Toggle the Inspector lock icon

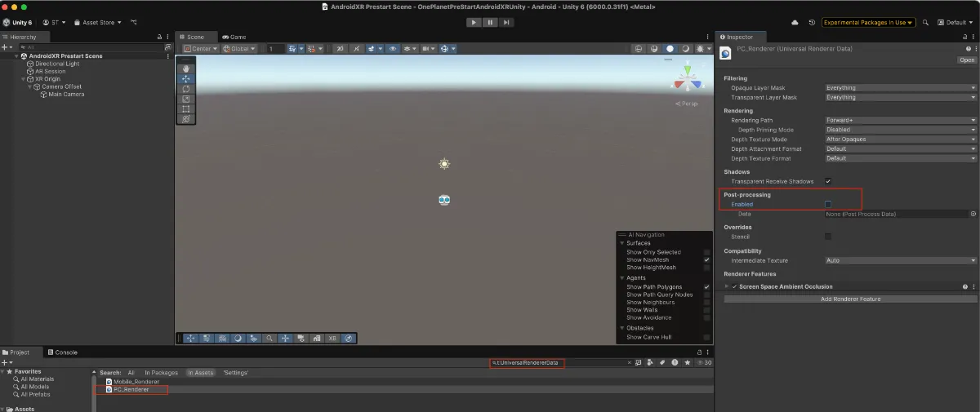[964, 37]
